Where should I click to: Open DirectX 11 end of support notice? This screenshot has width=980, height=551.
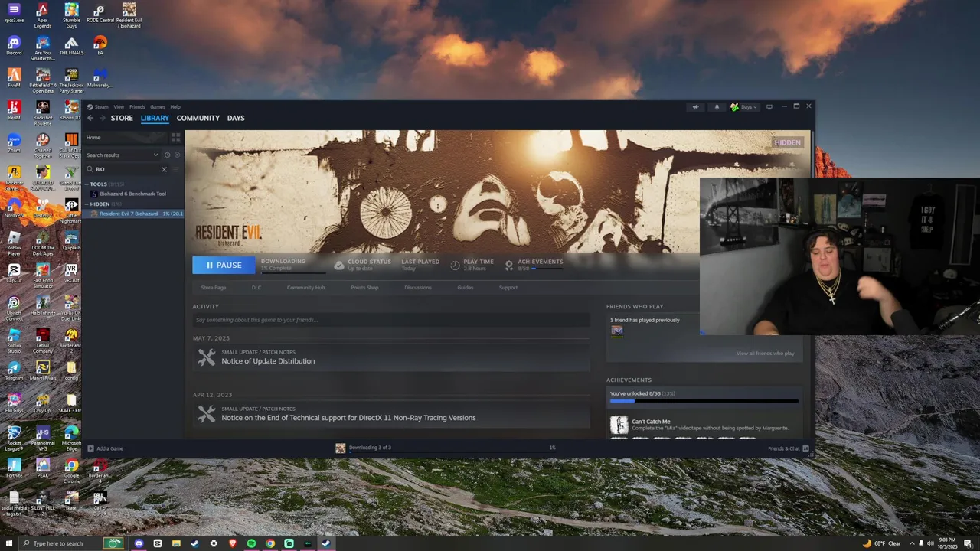click(348, 418)
